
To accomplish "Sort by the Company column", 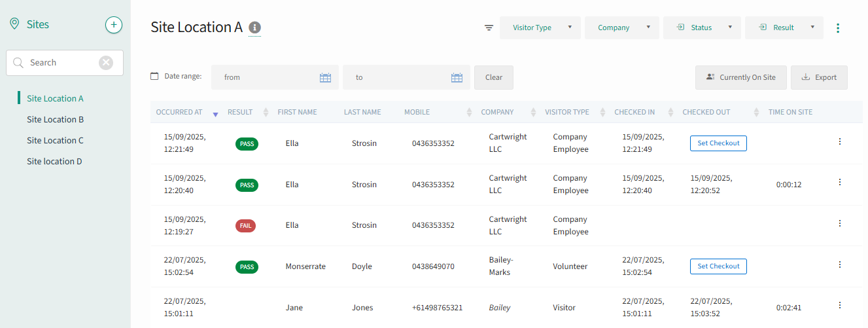I will [x=533, y=113].
